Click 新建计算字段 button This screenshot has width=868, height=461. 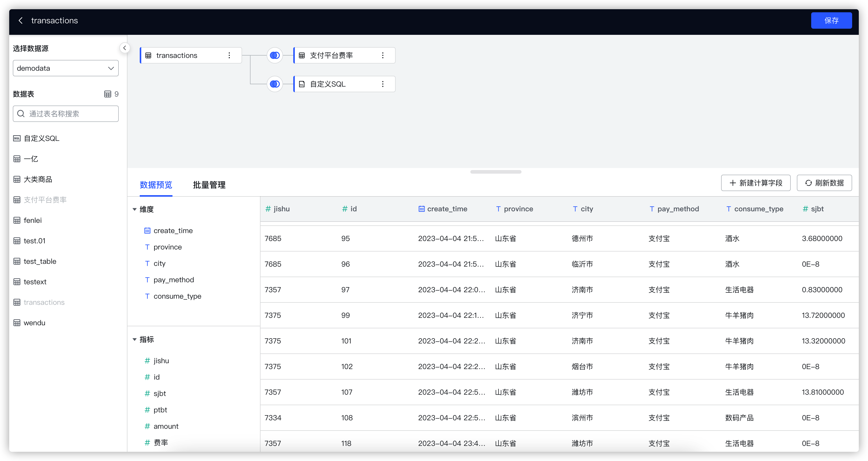(755, 183)
